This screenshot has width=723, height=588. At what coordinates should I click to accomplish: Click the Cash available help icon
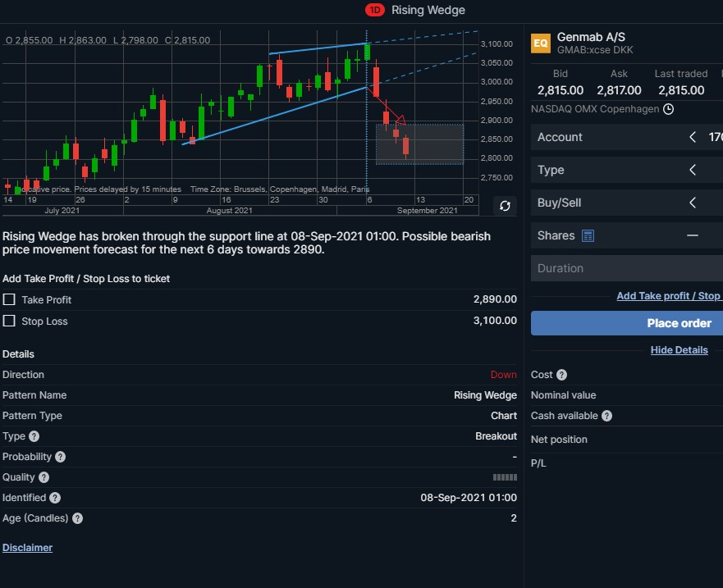606,416
